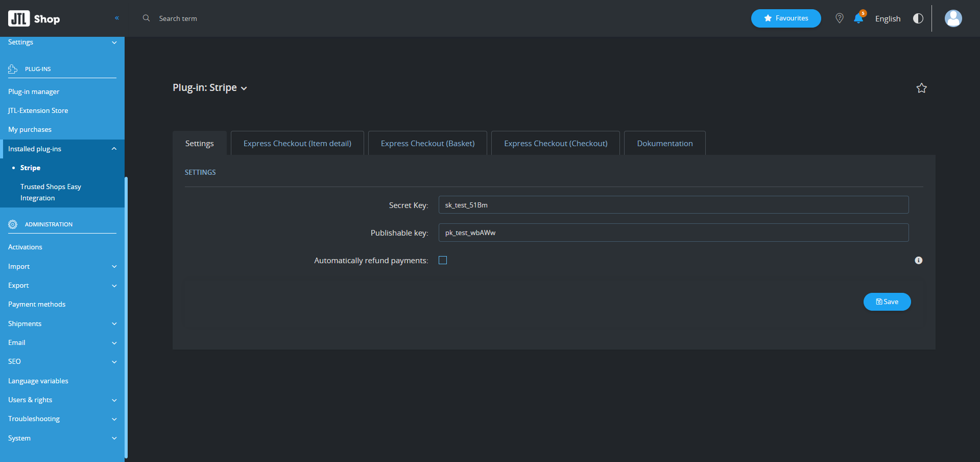
Task: Open Payment methods in sidebar
Action: tap(37, 305)
